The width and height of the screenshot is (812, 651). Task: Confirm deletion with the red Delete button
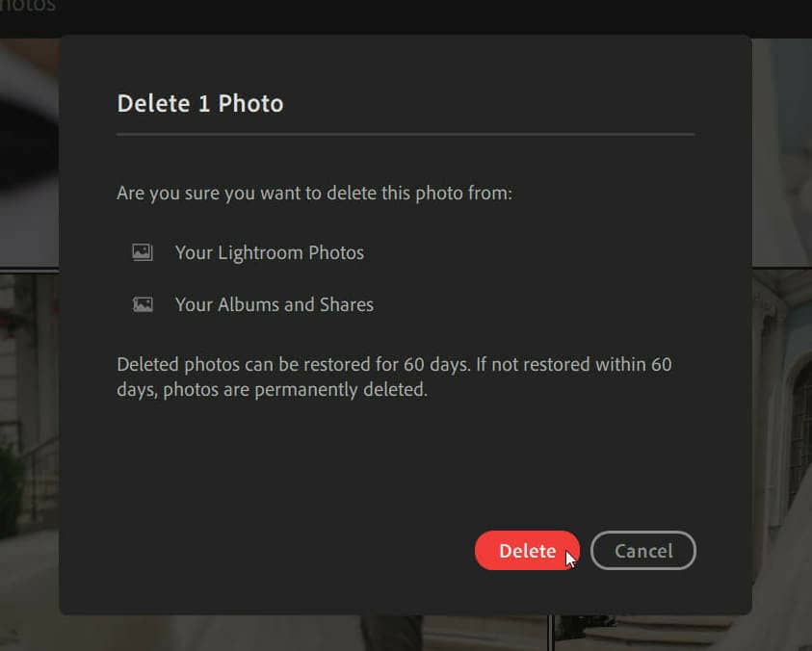pos(527,551)
